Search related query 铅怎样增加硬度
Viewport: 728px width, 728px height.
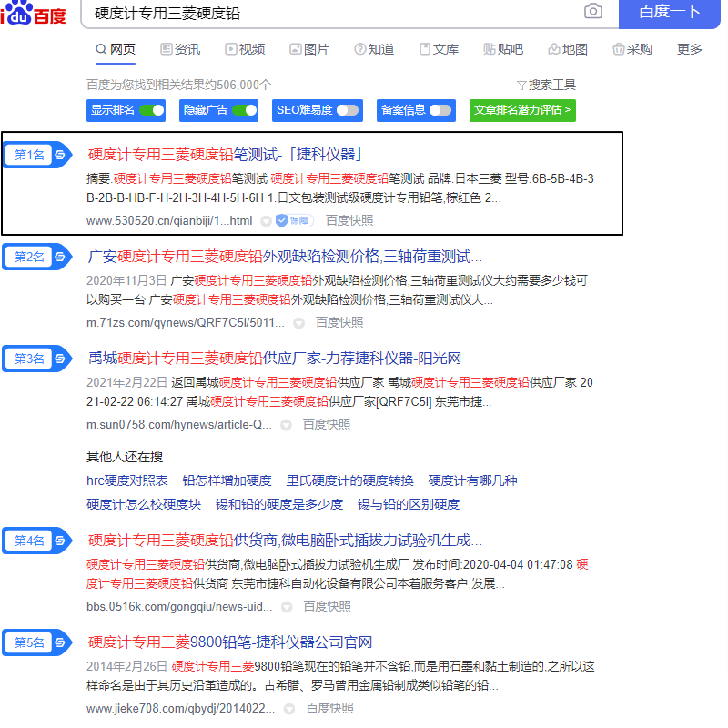pyautogui.click(x=227, y=481)
